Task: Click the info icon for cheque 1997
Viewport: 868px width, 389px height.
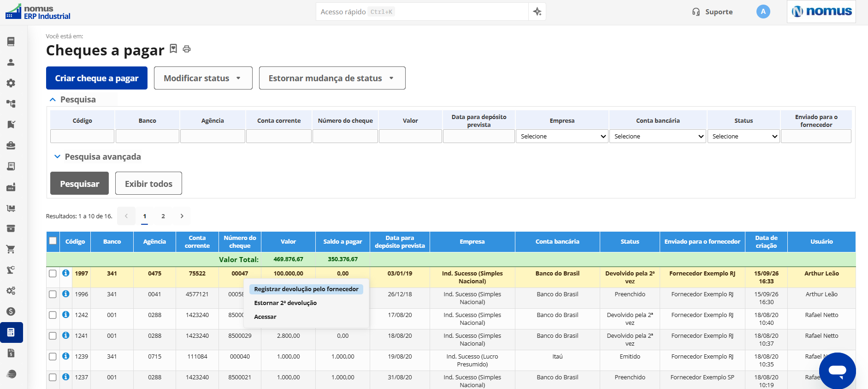Action: click(65, 273)
